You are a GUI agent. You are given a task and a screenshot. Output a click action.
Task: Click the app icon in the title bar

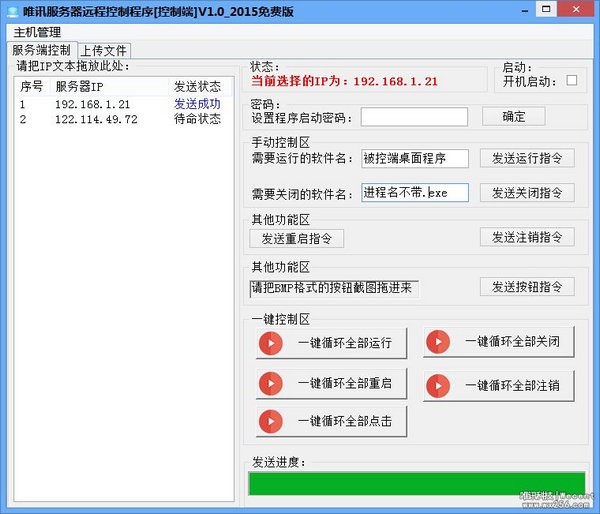pos(12,11)
